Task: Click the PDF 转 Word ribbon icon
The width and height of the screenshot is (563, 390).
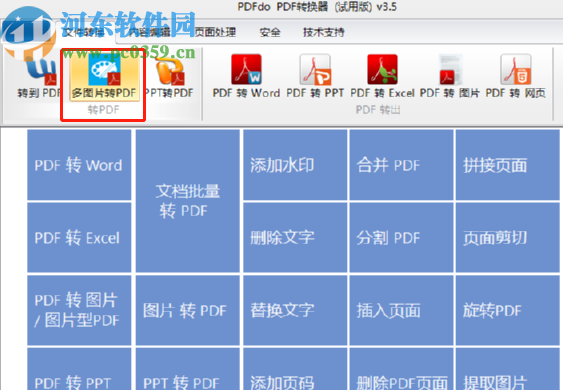Action: tap(246, 76)
